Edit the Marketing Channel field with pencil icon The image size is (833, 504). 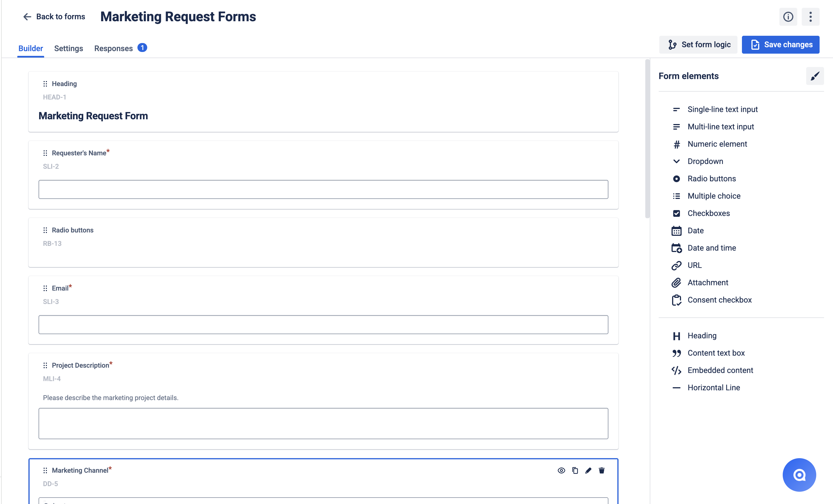coord(588,470)
